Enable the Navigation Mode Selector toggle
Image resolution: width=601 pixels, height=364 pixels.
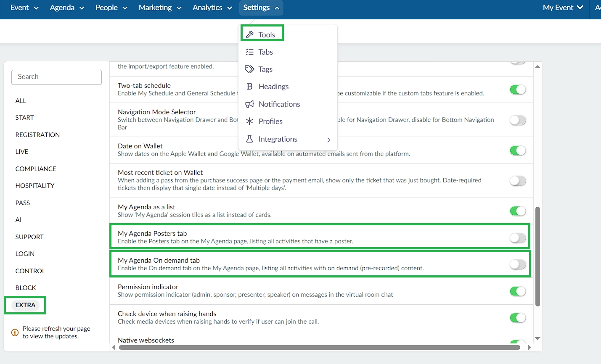[x=518, y=120]
